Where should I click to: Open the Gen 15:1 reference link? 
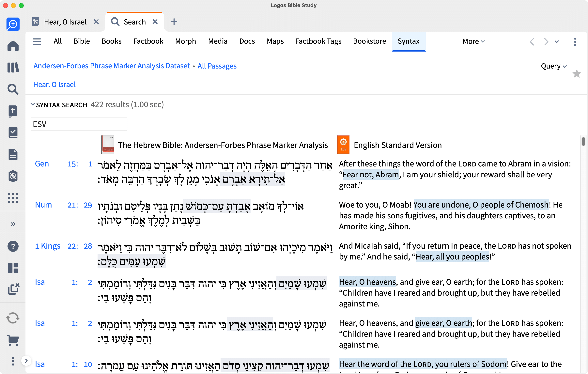tap(64, 164)
